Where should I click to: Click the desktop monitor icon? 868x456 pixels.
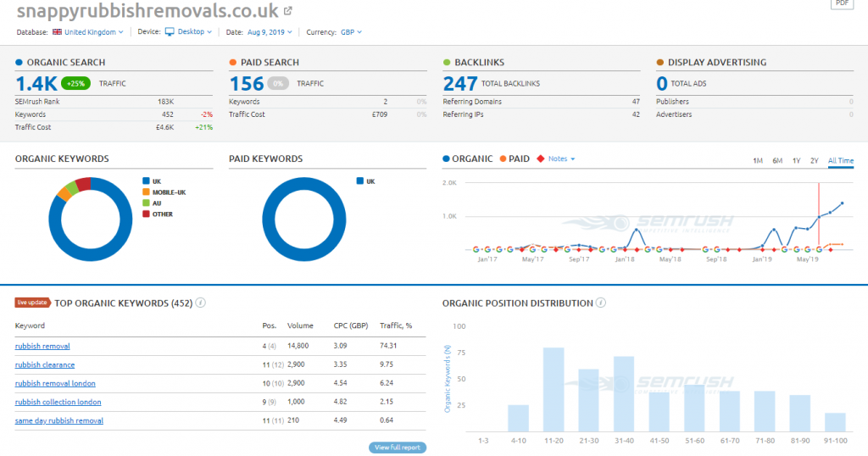(170, 32)
